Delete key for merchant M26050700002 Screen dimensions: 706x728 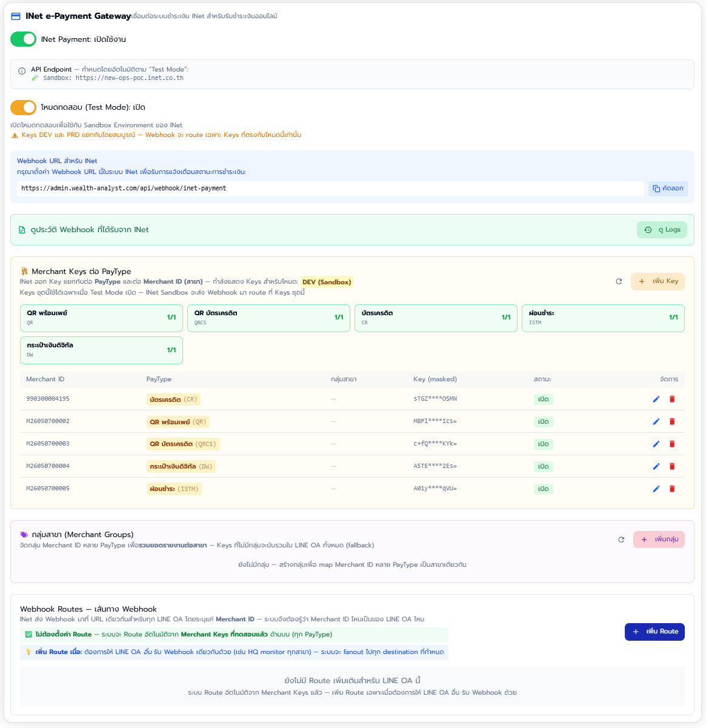pos(672,421)
